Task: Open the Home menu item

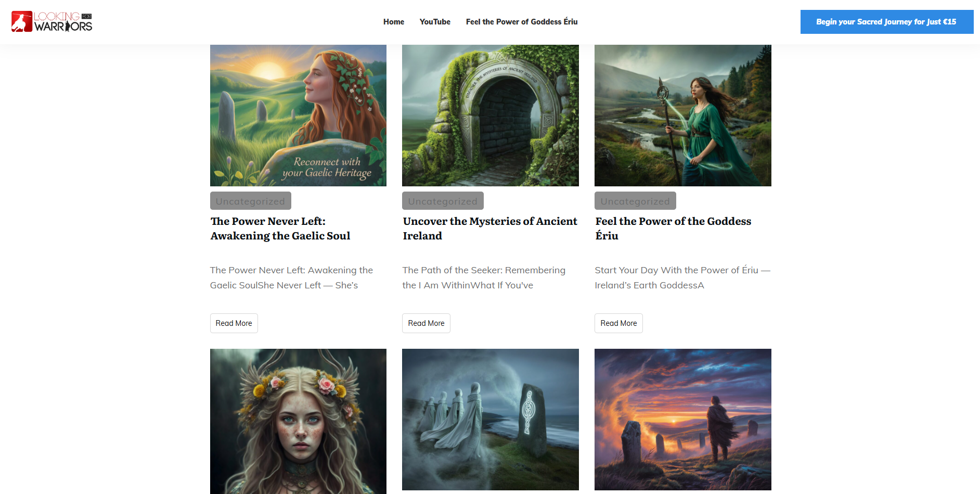Action: pyautogui.click(x=393, y=21)
